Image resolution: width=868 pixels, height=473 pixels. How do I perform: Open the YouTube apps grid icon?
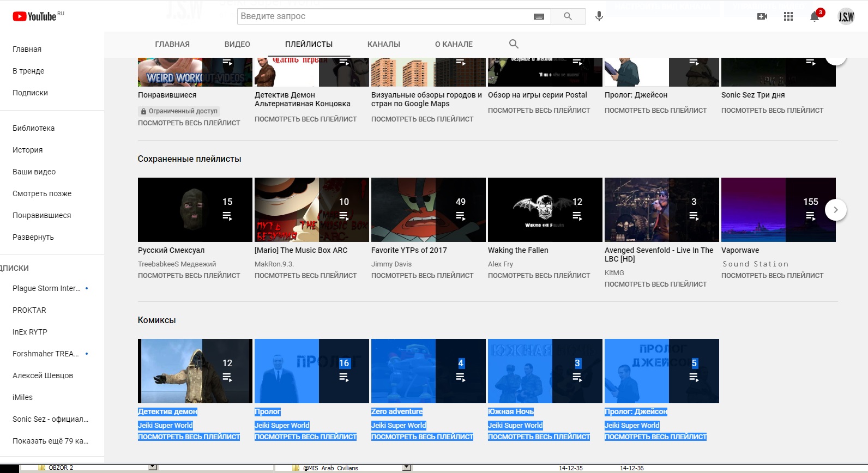point(788,16)
